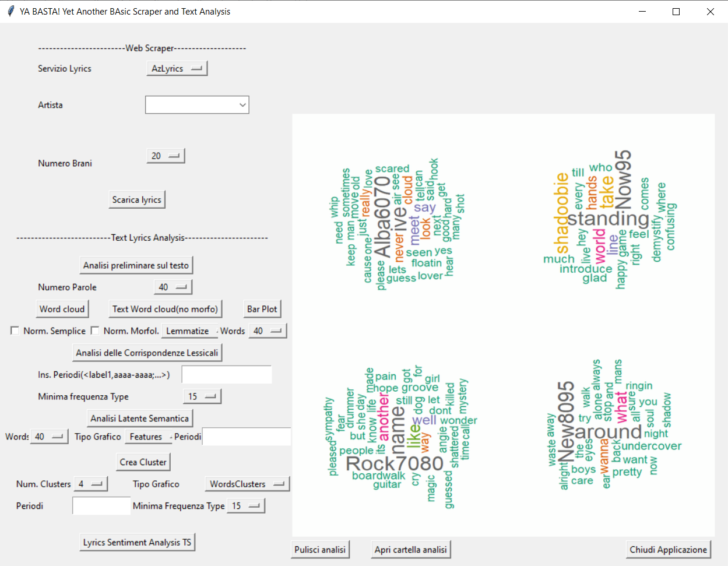The width and height of the screenshot is (728, 566).
Task: Click the Periodi field beside Features
Action: pyautogui.click(x=247, y=437)
